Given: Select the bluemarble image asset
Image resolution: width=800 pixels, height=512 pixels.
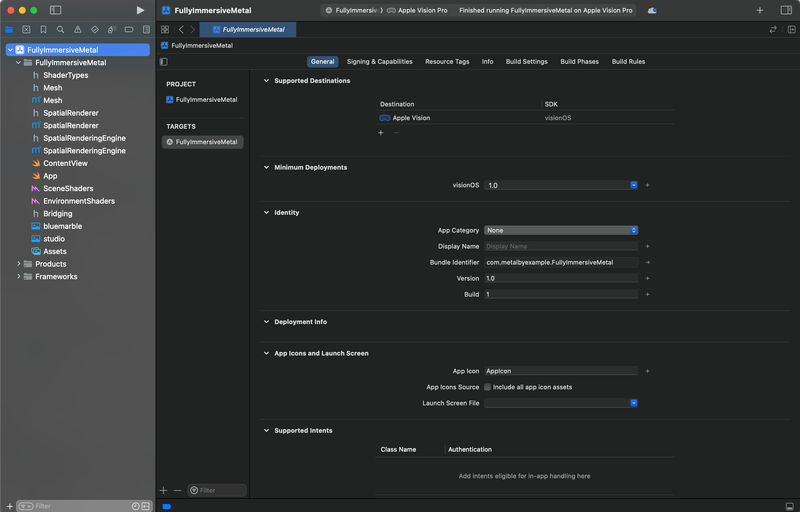Looking at the screenshot, I should coord(62,226).
